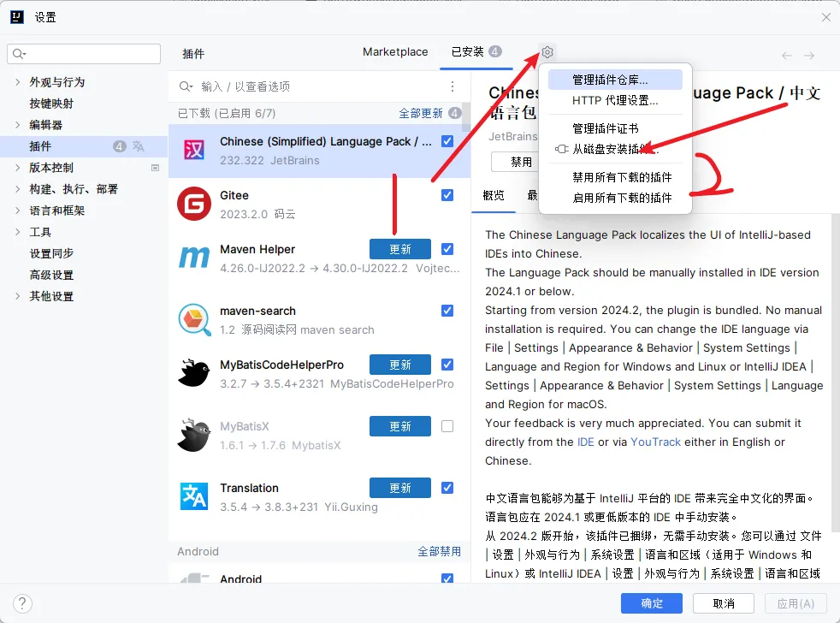Navigate back with the left arrow
840x623 pixels.
click(786, 56)
